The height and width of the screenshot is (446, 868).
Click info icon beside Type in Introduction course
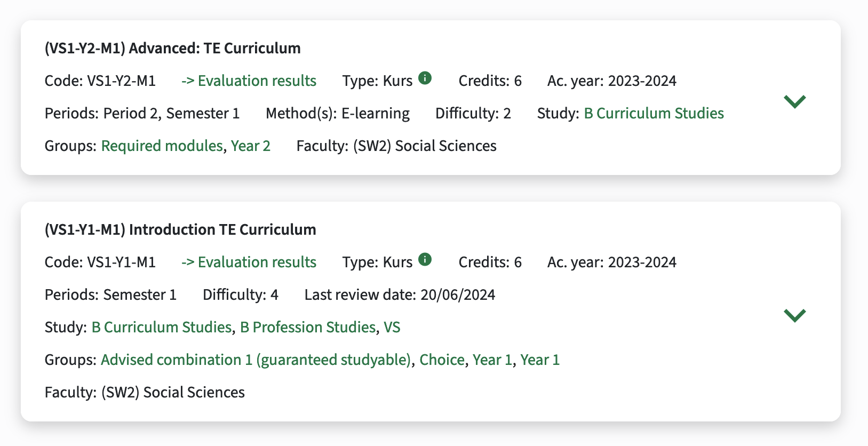point(425,260)
